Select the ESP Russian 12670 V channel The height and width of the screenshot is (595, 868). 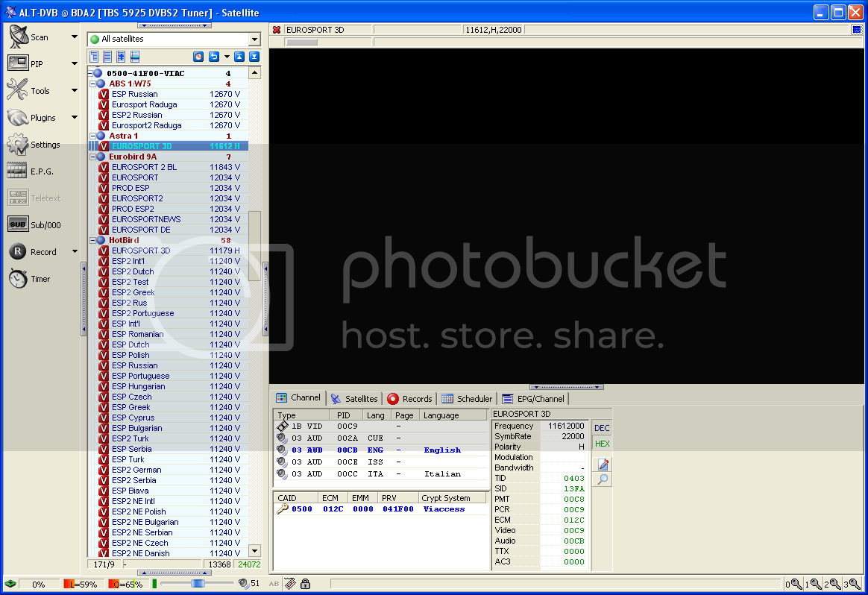click(x=169, y=94)
